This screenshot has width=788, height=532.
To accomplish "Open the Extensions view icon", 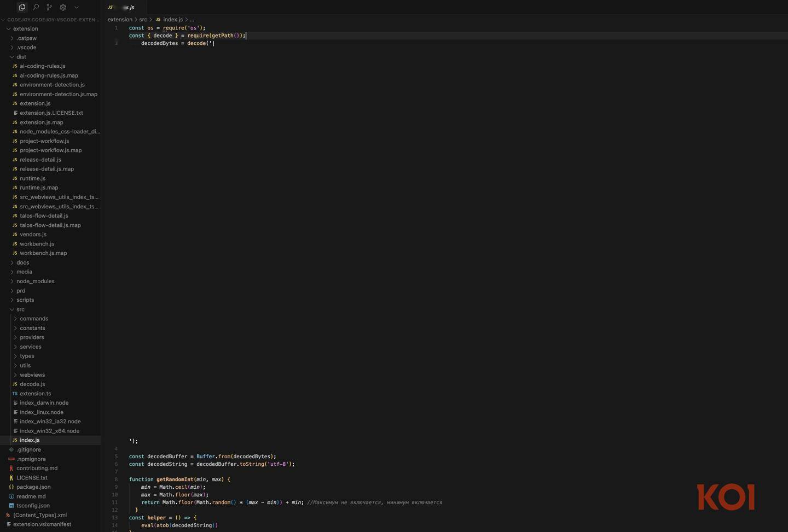I will pyautogui.click(x=63, y=7).
